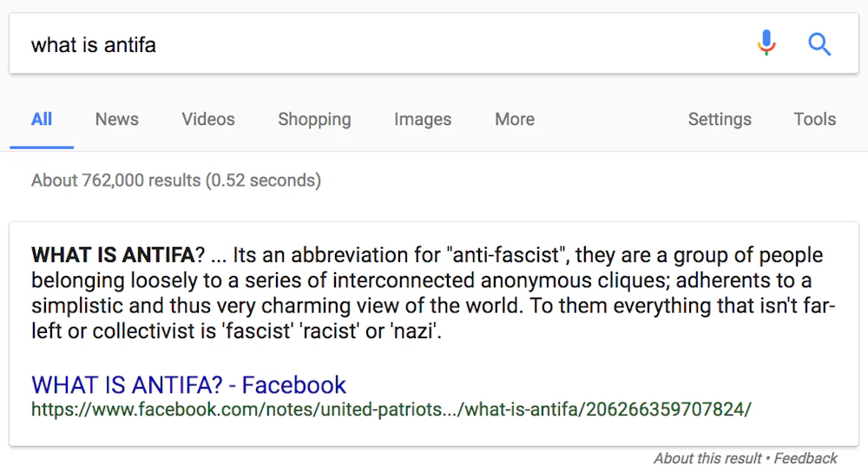Viewport: 868px width, 471px height.
Task: Click the 'About this result' link
Action: click(x=707, y=458)
